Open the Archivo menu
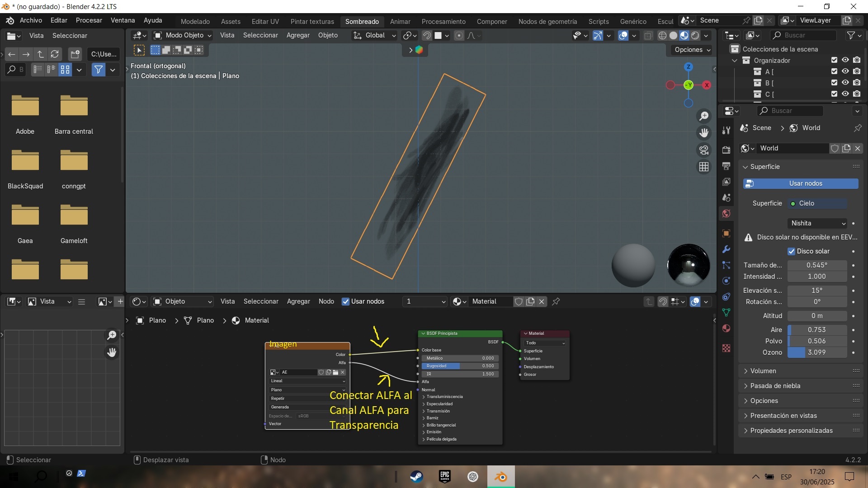The width and height of the screenshot is (868, 488). click(31, 20)
